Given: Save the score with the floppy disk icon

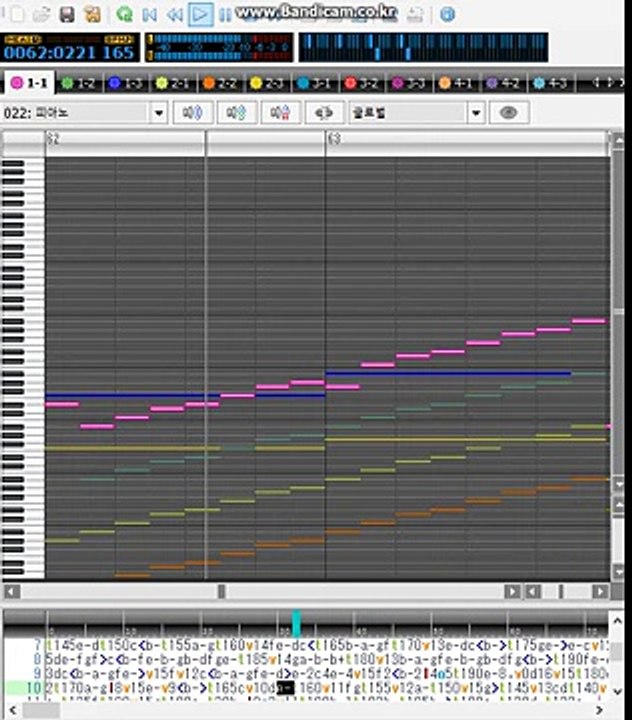Looking at the screenshot, I should point(67,14).
